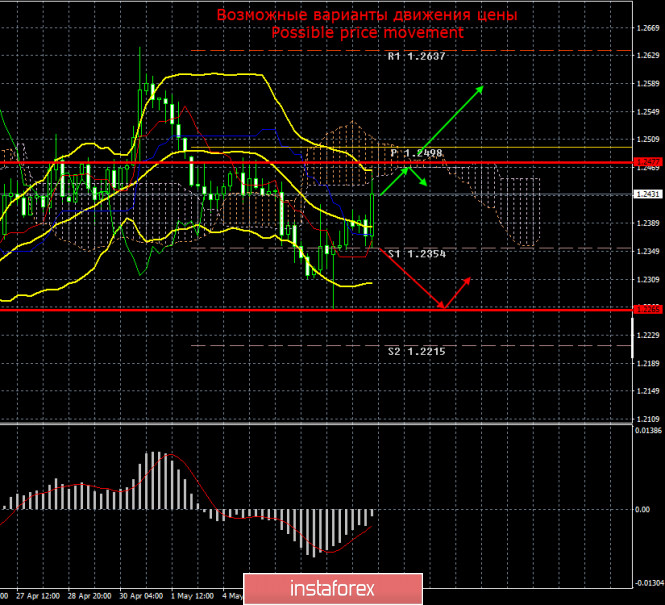The image size is (665, 605).
Task: Click the 1.2349 price axis value
Action: point(649,252)
